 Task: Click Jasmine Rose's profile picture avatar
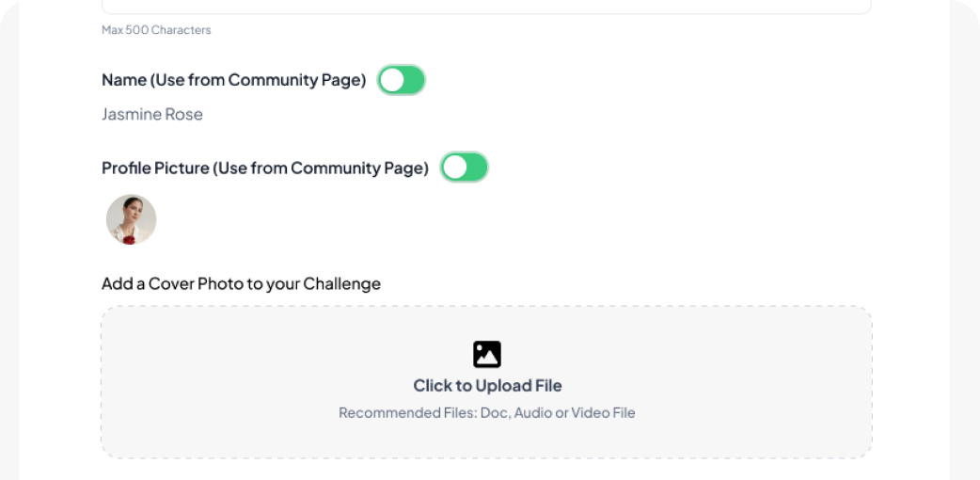click(131, 219)
